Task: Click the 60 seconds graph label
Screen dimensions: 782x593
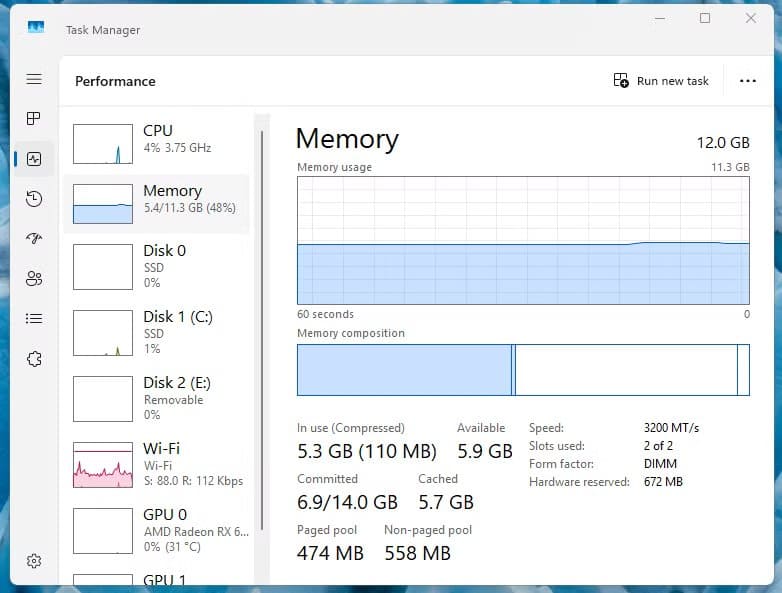Action: click(325, 314)
